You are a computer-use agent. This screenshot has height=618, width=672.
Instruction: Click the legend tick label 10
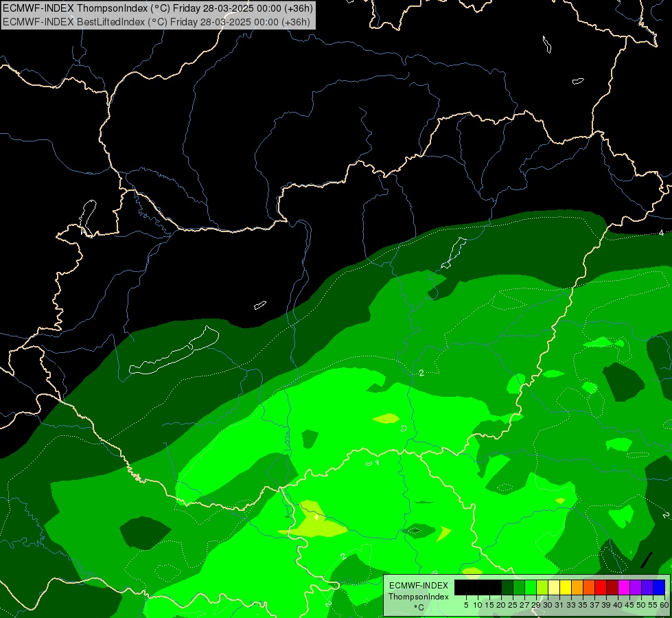tap(478, 605)
